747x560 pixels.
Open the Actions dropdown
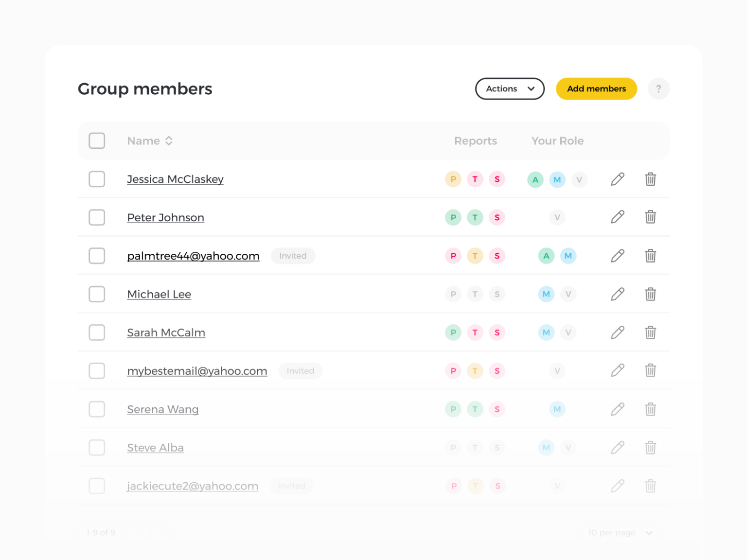510,88
